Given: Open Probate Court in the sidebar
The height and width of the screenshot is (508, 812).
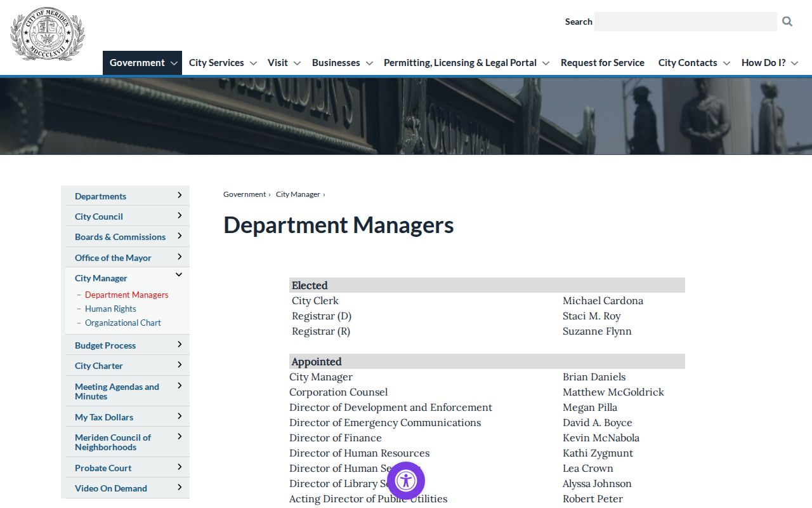Looking at the screenshot, I should [x=103, y=468].
